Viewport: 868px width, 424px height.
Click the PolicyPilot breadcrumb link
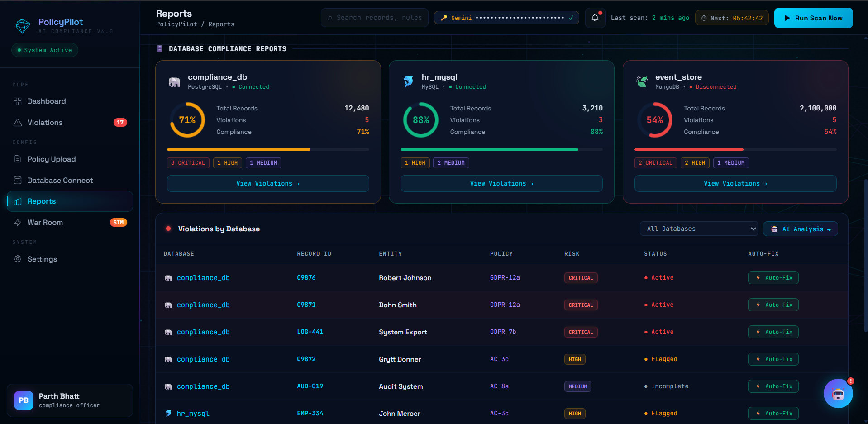176,24
